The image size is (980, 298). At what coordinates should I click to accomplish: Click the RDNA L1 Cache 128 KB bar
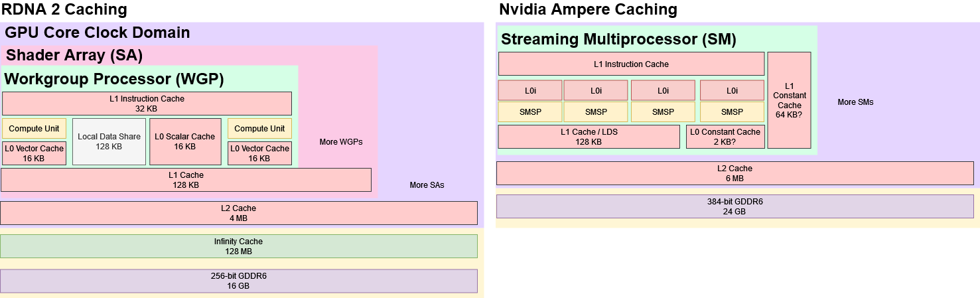coord(186,180)
